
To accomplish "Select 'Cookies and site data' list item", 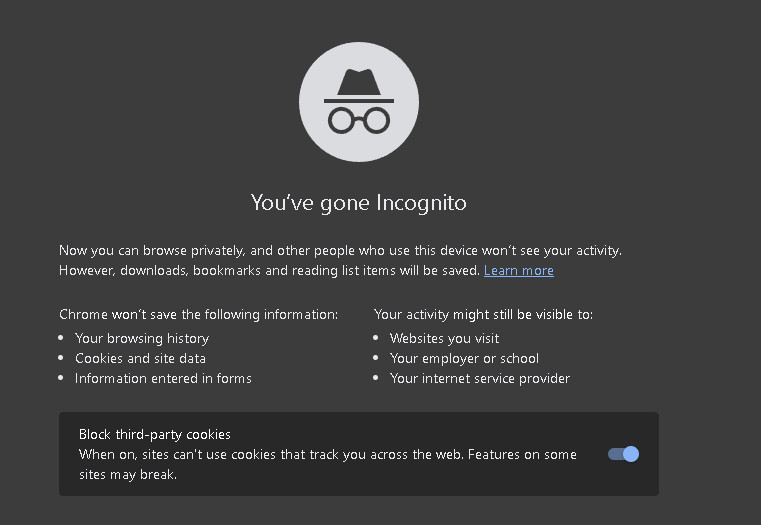I will tap(140, 358).
